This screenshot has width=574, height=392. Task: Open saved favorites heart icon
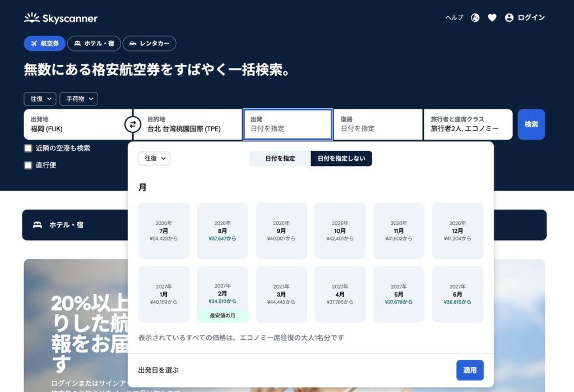492,17
